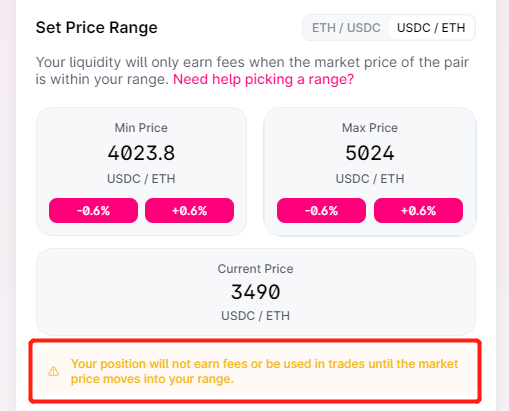This screenshot has width=509, height=411.
Task: Click the 'Max Price' label
Action: click(x=370, y=128)
